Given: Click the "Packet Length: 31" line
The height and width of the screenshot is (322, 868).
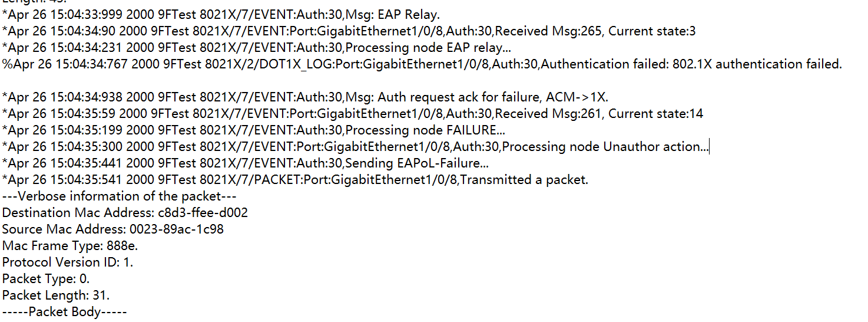Looking at the screenshot, I should click(56, 295).
